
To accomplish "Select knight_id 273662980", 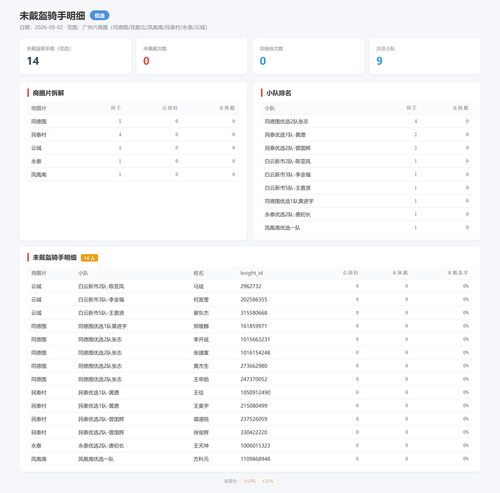I will coord(254,366).
